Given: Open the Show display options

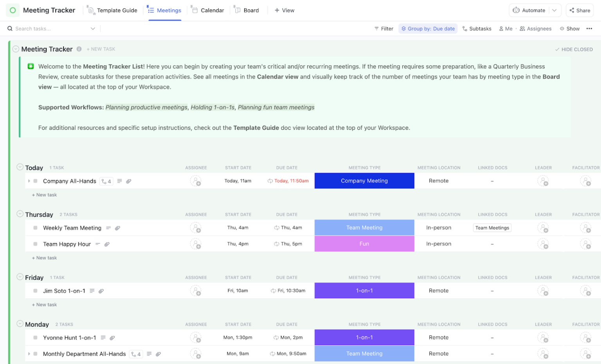Looking at the screenshot, I should 570,28.
